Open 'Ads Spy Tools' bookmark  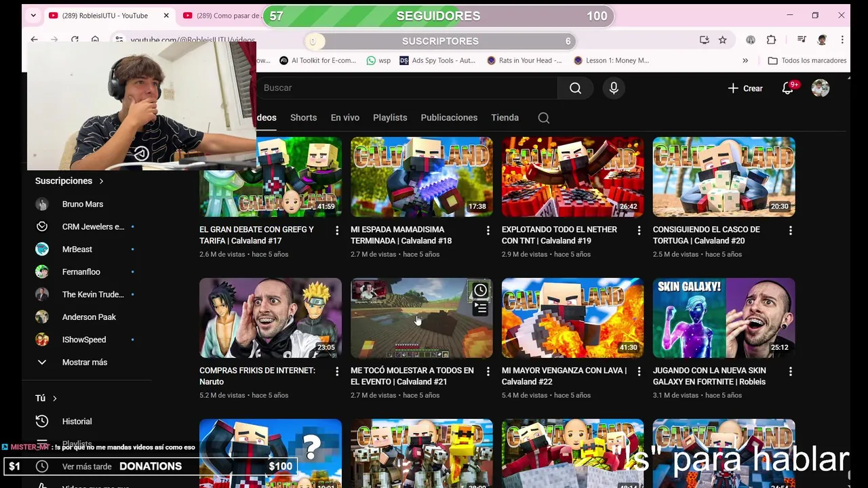tap(437, 60)
